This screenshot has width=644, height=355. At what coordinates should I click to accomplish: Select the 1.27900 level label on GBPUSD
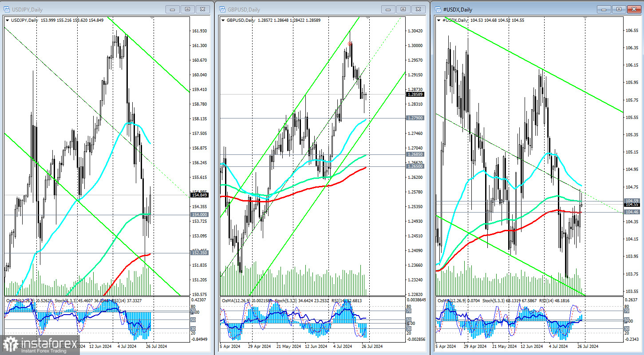coord(414,118)
